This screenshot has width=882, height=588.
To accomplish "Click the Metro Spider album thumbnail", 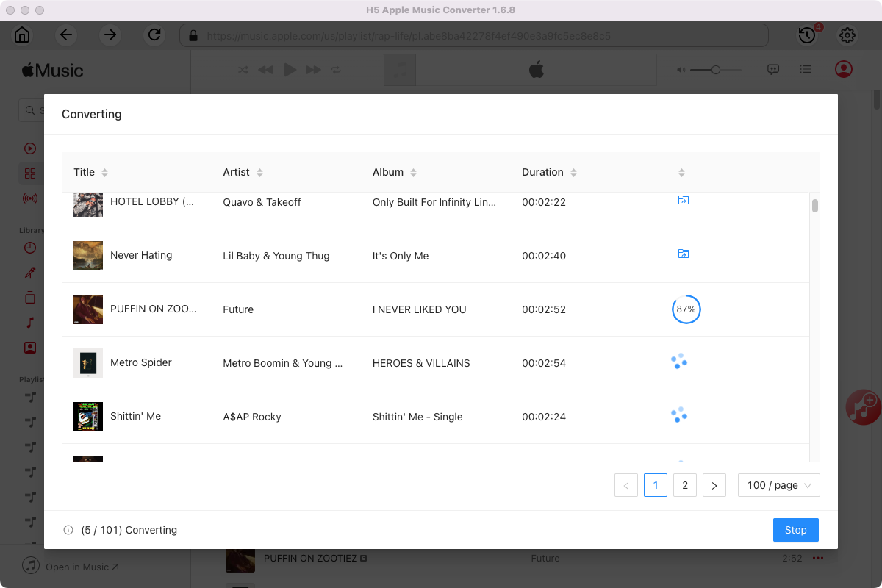I will coord(88,363).
